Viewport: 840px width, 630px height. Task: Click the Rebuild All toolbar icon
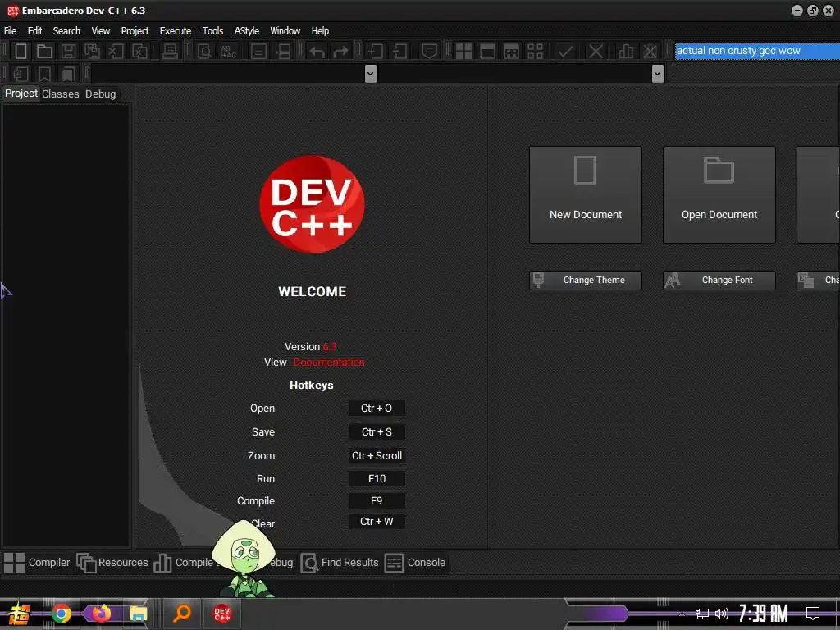(535, 52)
